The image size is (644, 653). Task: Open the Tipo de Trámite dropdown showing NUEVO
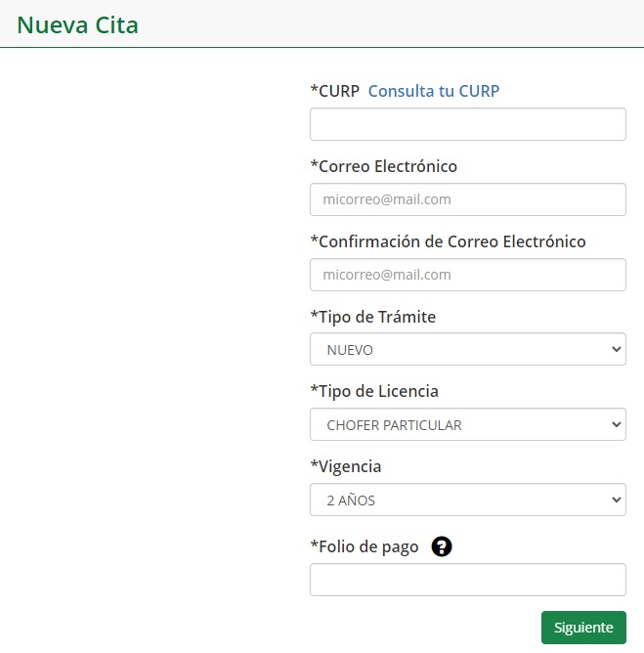467,349
